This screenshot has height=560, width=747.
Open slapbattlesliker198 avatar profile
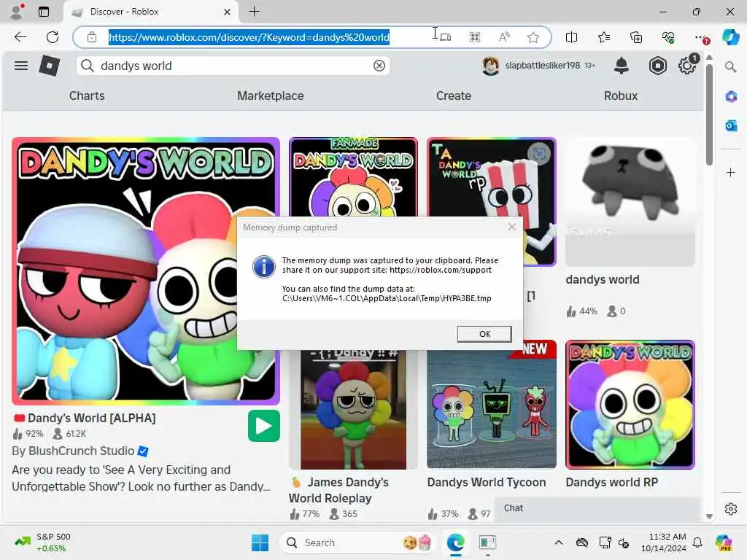tap(491, 66)
